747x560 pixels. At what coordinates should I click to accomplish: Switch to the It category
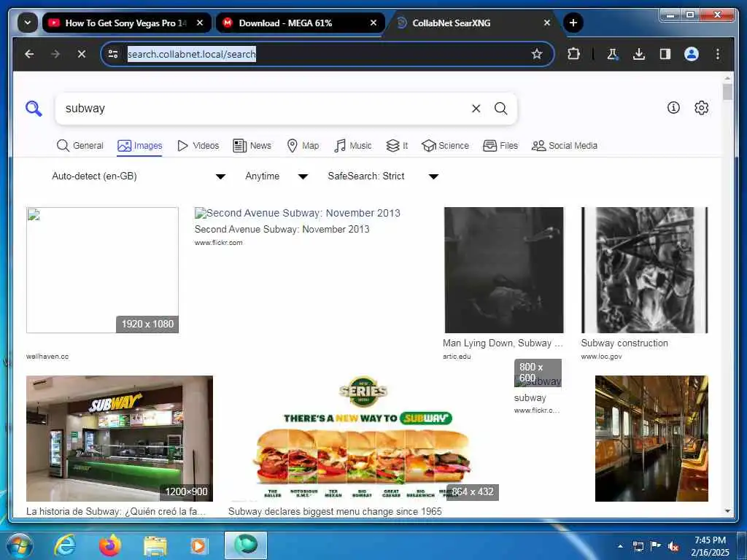coord(397,146)
